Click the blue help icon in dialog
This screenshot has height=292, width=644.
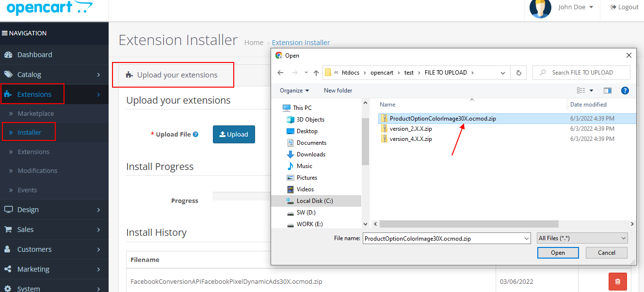point(625,91)
